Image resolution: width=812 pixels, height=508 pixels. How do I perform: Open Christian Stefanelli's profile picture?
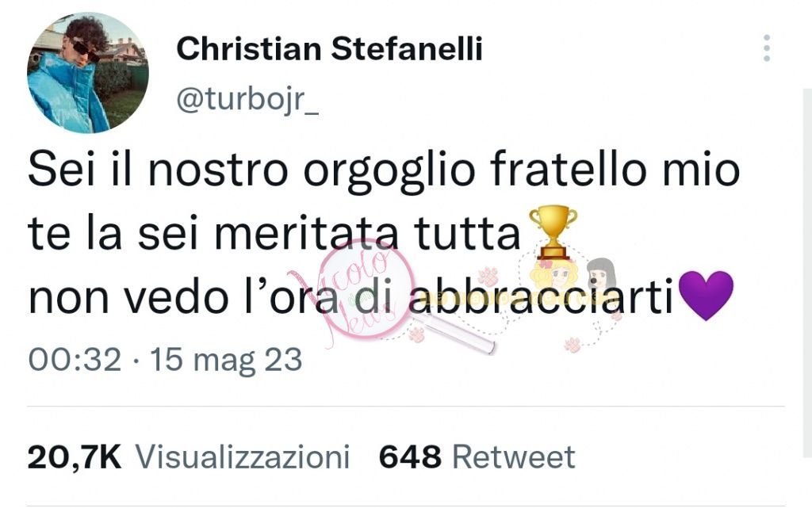pyautogui.click(x=88, y=73)
